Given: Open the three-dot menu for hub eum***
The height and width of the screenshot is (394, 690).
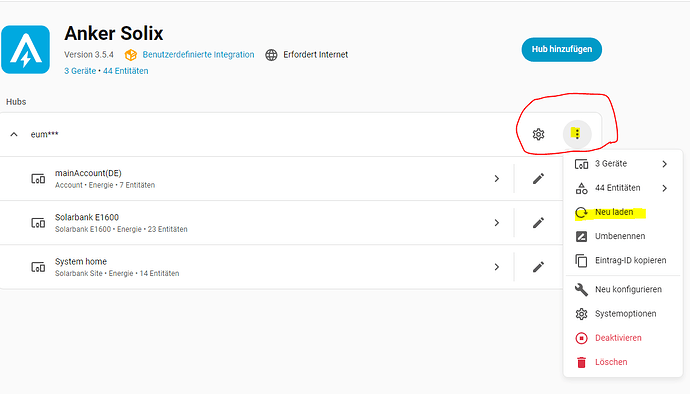Looking at the screenshot, I should 577,134.
